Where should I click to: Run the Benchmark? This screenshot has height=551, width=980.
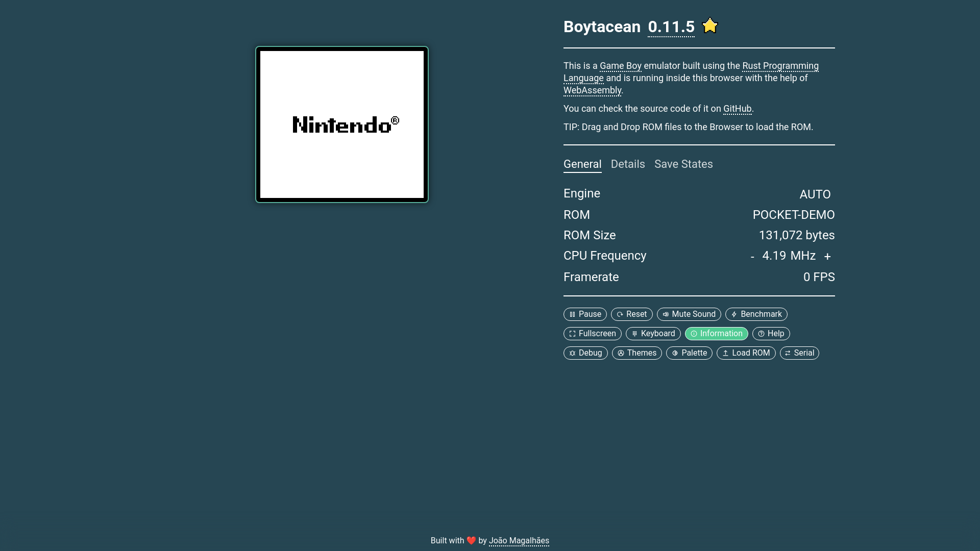tap(756, 314)
